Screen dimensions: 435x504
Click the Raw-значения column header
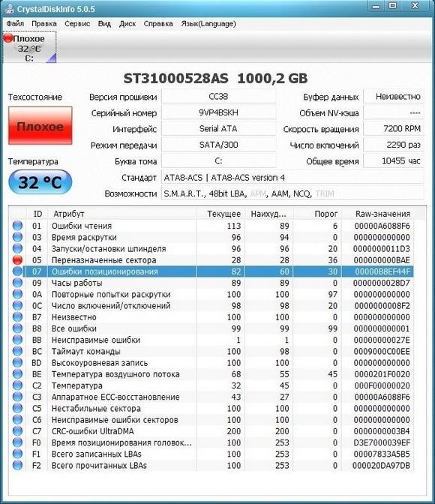[x=378, y=214]
